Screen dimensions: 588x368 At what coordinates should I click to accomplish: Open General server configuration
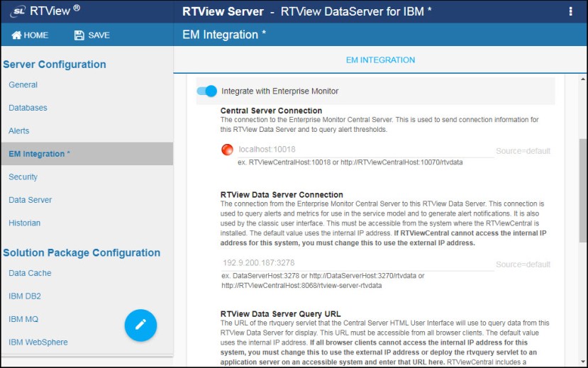(x=23, y=85)
